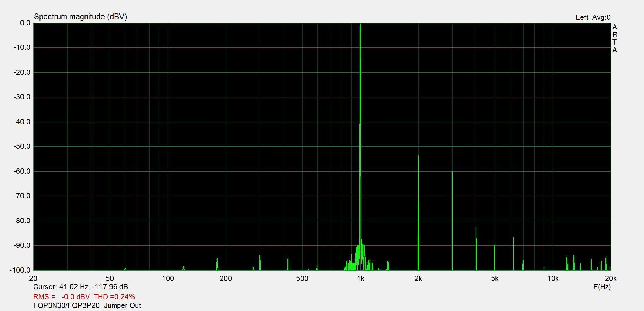Viewport: 644px width, 311px height.
Task: Click the 'Left Avg:0' label
Action: (593, 17)
